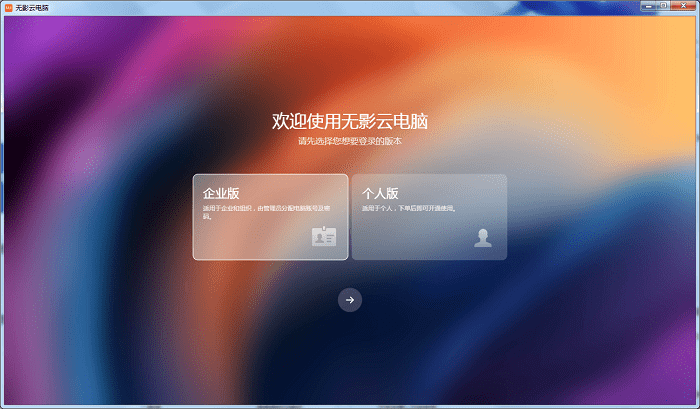Click the personal edition description text
The height and width of the screenshot is (409, 700).
tap(409, 208)
